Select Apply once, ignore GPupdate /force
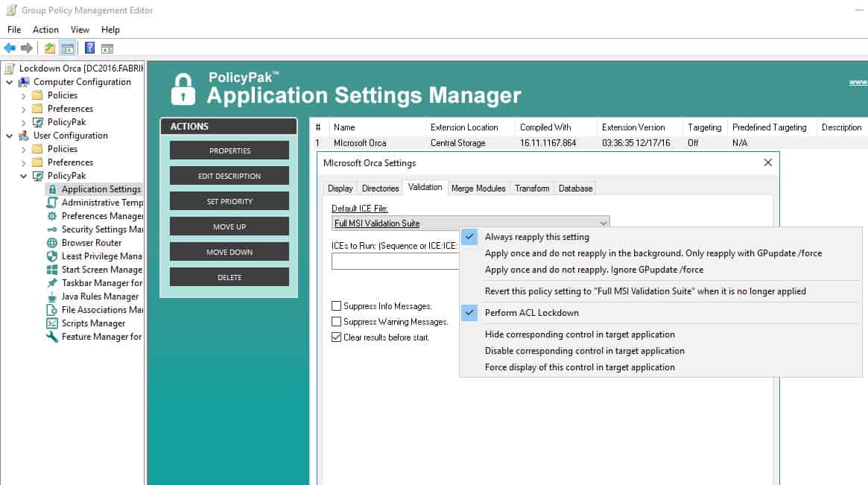The image size is (868, 485). pos(660,270)
